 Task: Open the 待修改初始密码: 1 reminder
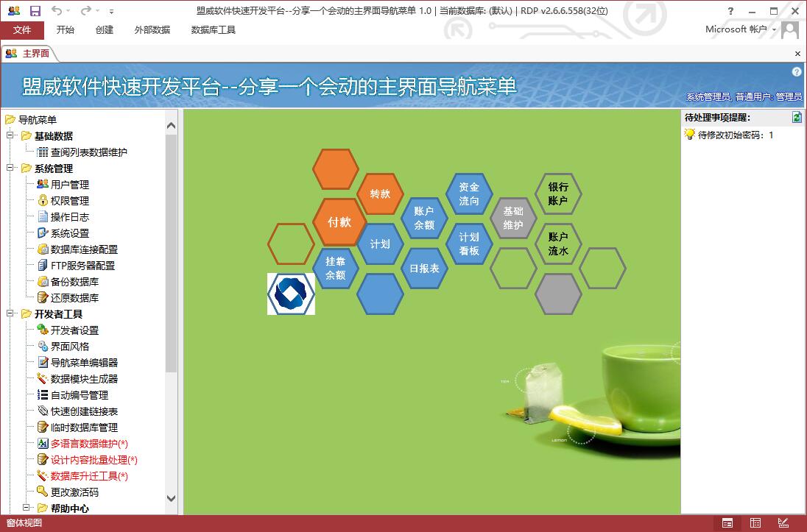click(x=736, y=135)
